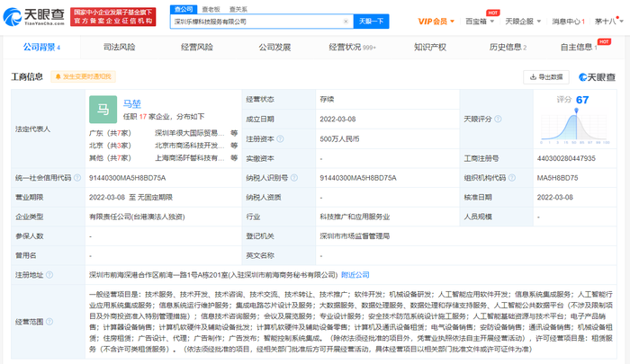Click the score distribution chart
Image resolution: width=630 pixels, height=364 pixels.
[x=575, y=127]
